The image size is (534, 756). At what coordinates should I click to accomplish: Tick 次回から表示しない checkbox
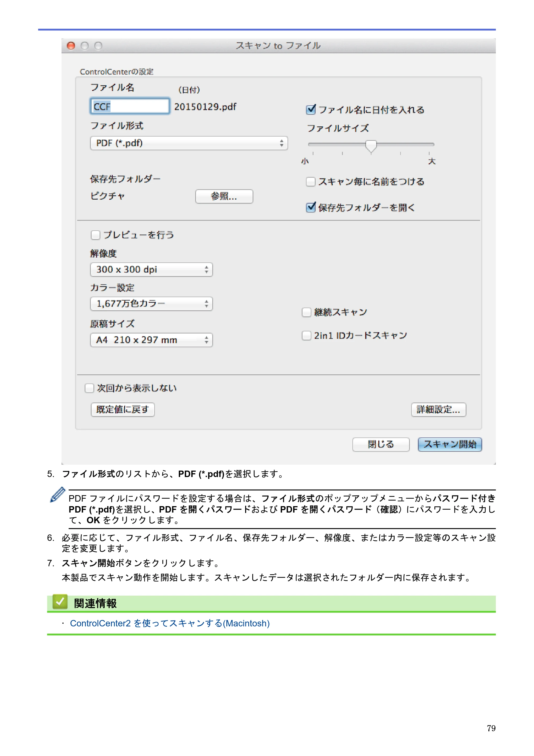[x=89, y=388]
